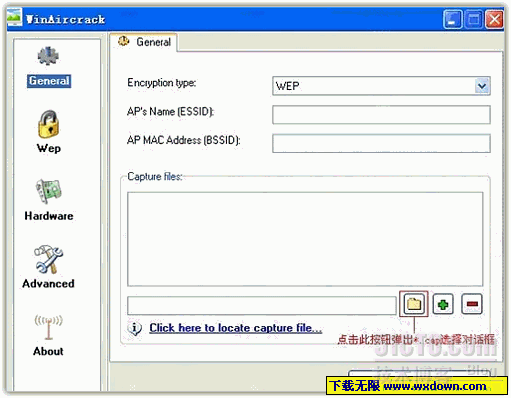This screenshot has width=511, height=398.
Task: Open the General section in sidebar
Action: (49, 67)
